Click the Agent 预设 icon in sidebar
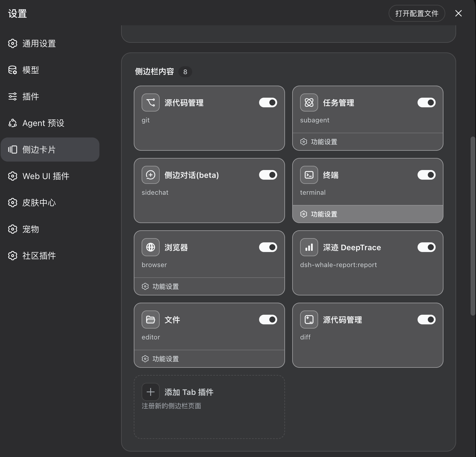Image resolution: width=476 pixels, height=457 pixels. (x=13, y=123)
